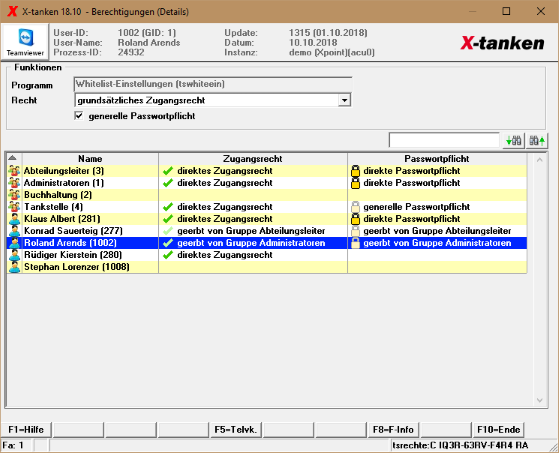The image size is (559, 453).
Task: Click the list scrollbar down arrow
Action: (x=539, y=400)
